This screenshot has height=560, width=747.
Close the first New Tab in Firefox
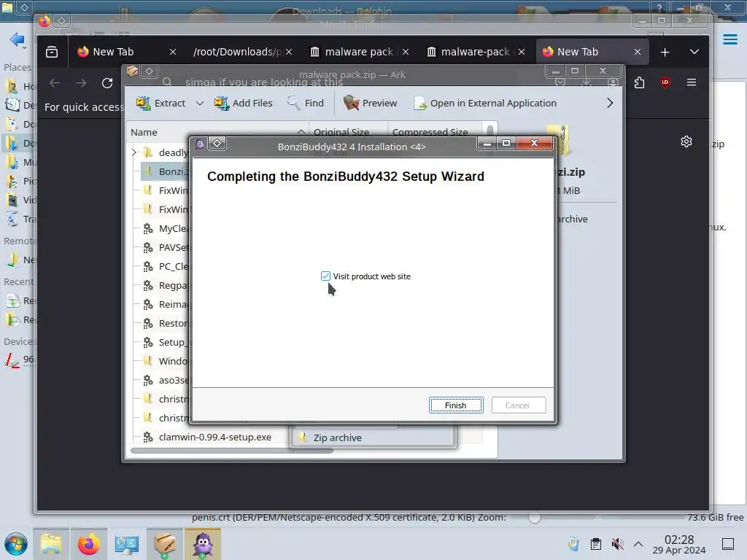[x=173, y=52]
